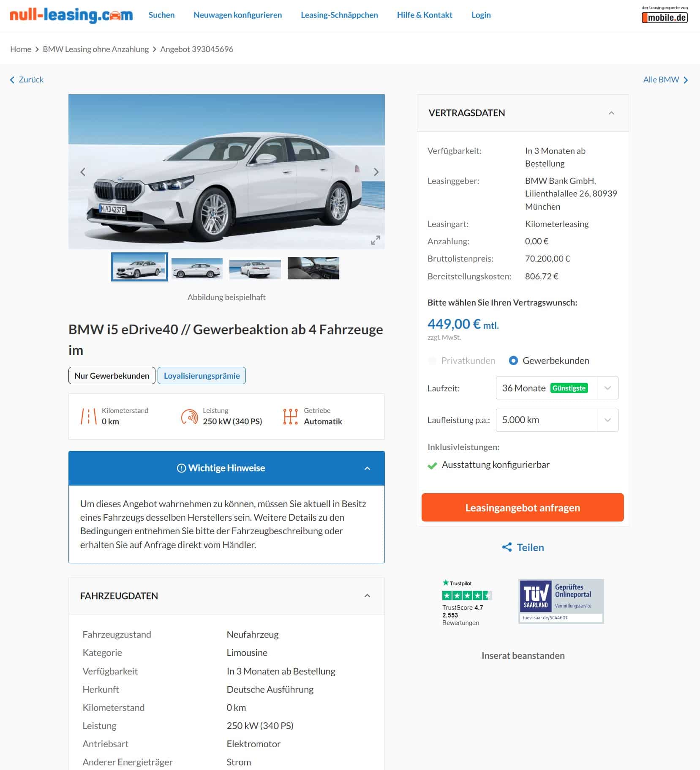Click the Loyalisierungsprämie tag
Screen dimensions: 700x770
(202, 376)
